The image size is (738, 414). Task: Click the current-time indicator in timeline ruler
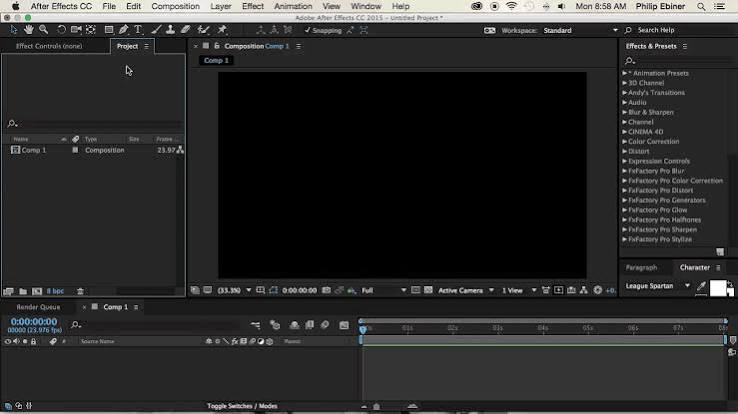coord(362,329)
